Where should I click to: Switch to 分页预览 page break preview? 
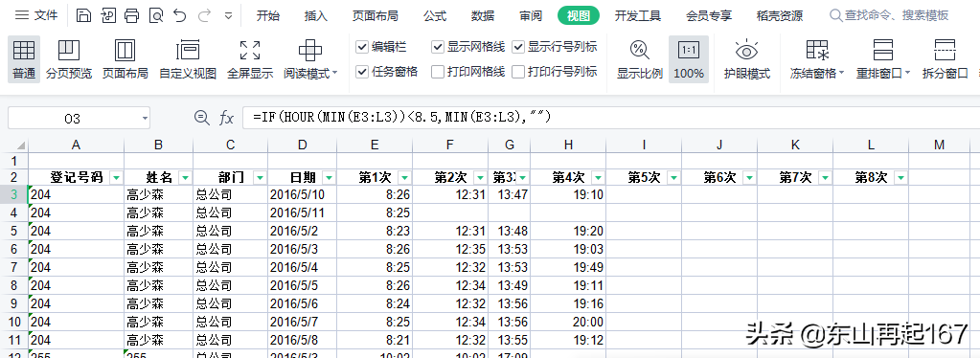(69, 58)
